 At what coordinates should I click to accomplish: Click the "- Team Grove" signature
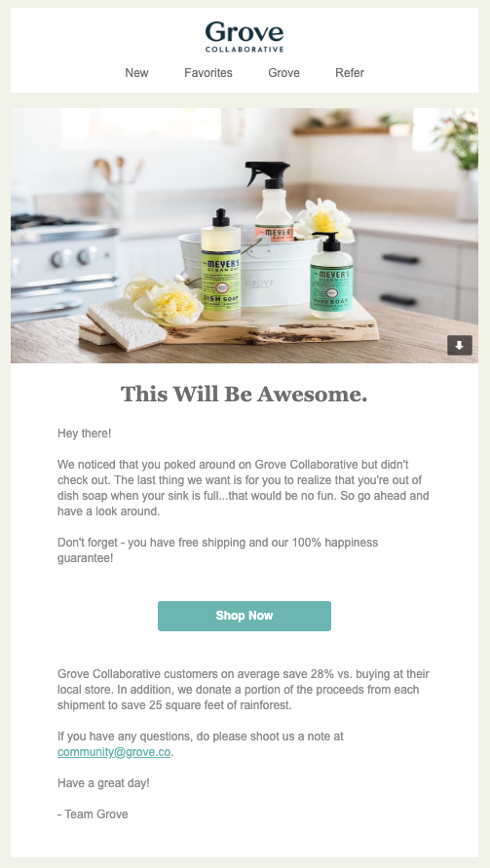point(93,813)
